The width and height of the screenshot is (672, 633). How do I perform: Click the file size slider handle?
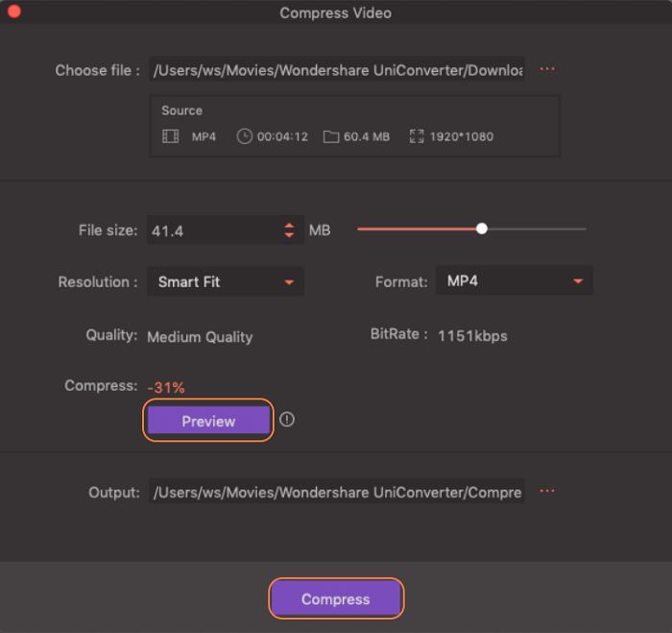[482, 229]
